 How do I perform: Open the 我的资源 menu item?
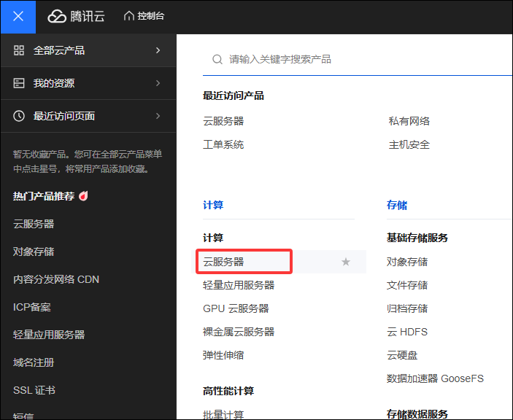[88, 83]
